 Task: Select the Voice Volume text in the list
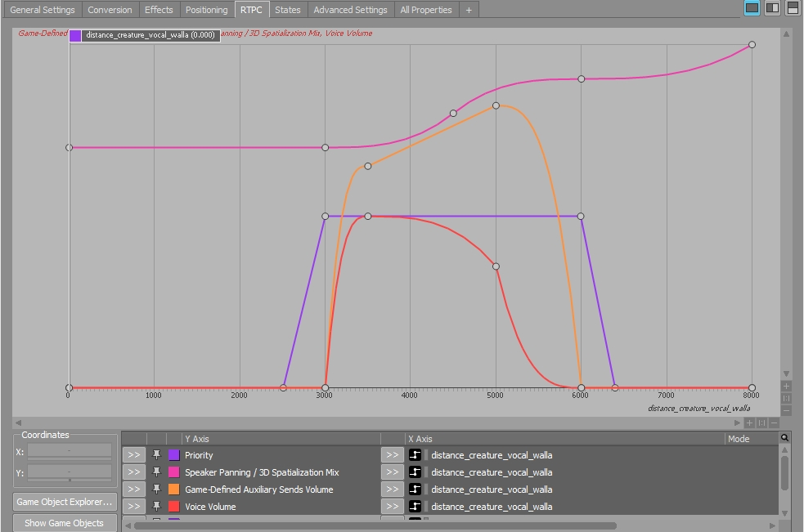click(x=210, y=507)
